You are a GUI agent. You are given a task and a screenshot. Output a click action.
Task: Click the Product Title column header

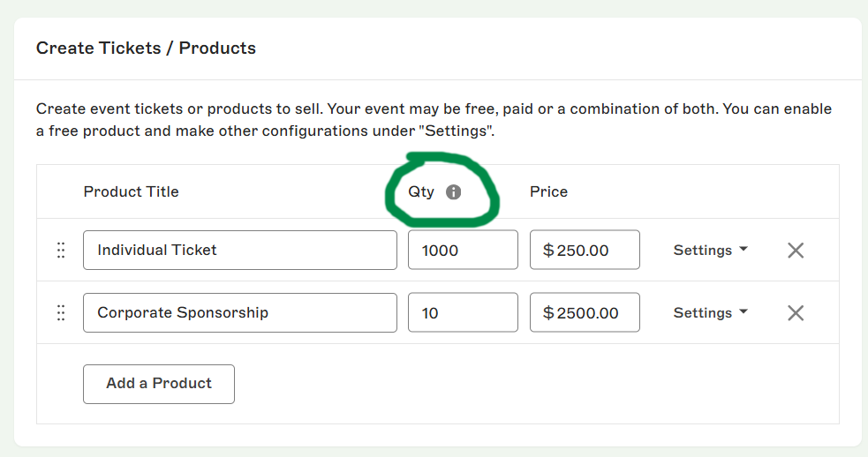click(x=131, y=191)
